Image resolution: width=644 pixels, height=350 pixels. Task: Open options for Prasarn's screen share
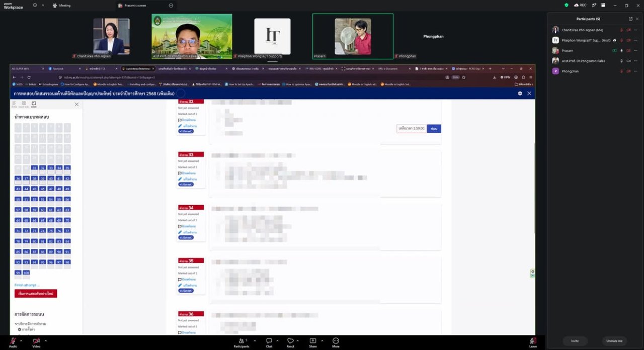coord(171,6)
